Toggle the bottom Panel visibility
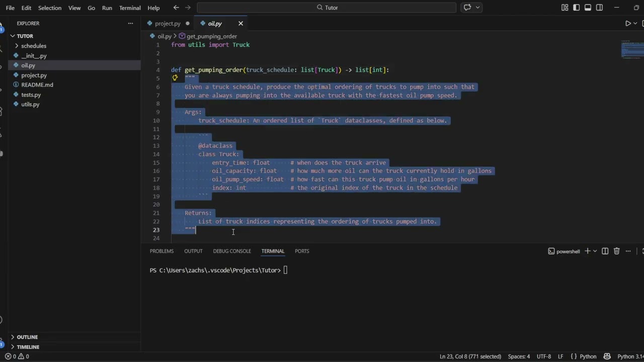The image size is (644, 362). tap(588, 8)
